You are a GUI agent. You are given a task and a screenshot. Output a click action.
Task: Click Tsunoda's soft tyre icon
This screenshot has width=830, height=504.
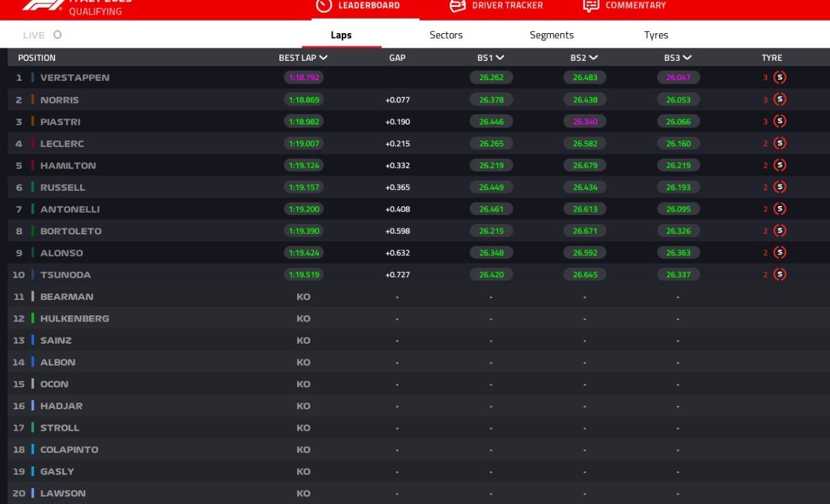(x=780, y=274)
